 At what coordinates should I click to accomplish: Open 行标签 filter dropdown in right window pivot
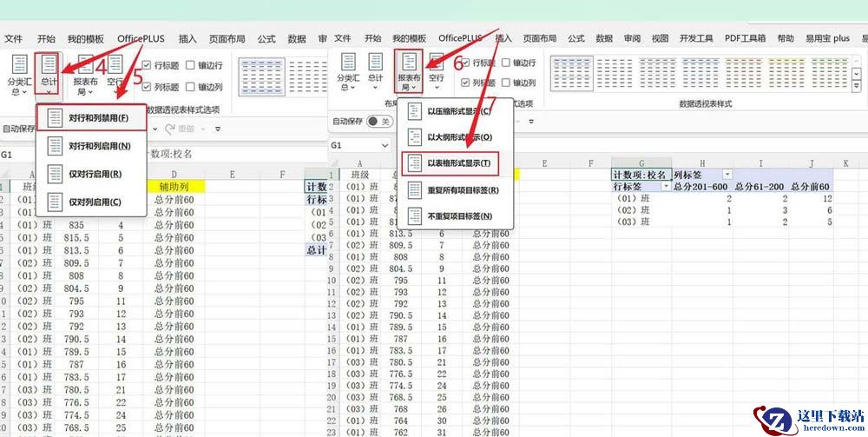click(x=666, y=187)
